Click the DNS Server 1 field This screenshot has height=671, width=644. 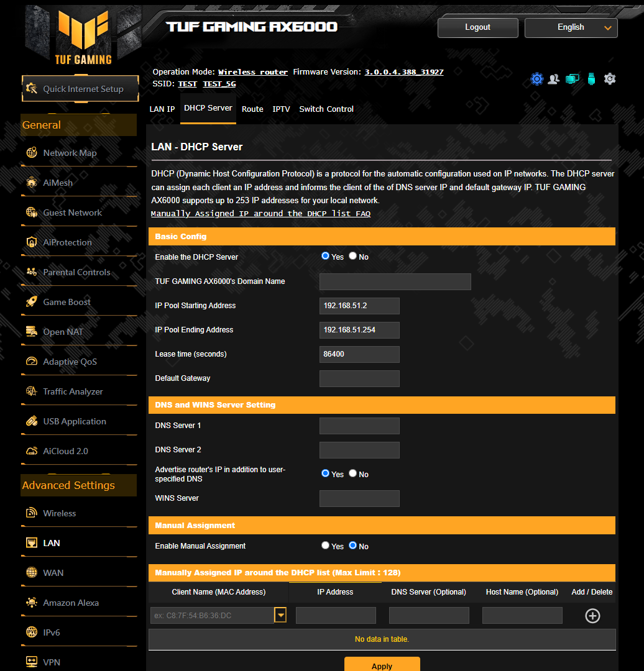point(359,426)
